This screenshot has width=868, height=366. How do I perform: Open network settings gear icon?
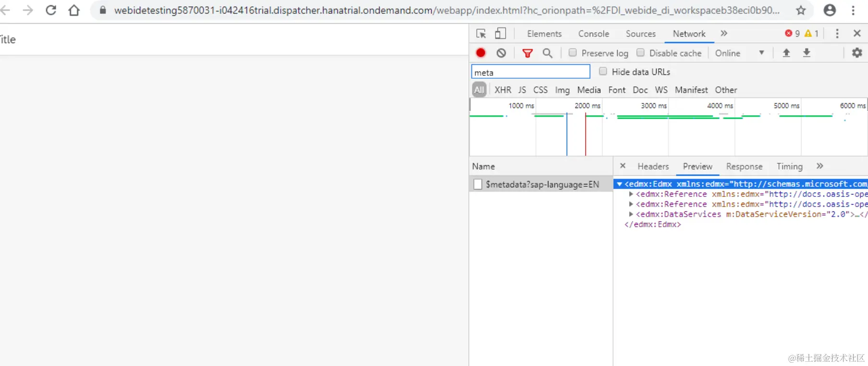(857, 53)
